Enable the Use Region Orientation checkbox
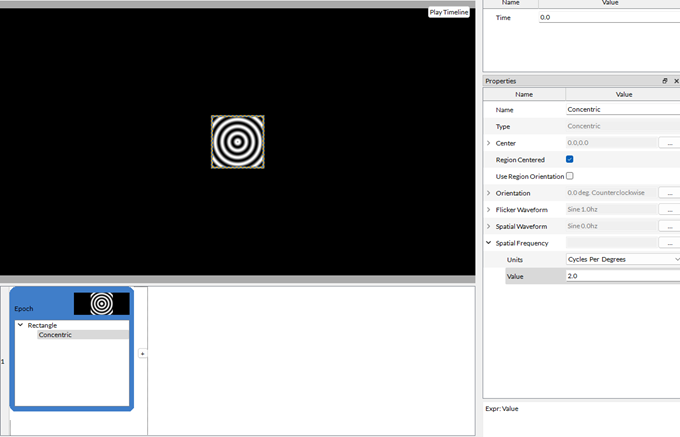The image size is (680, 437). (570, 176)
